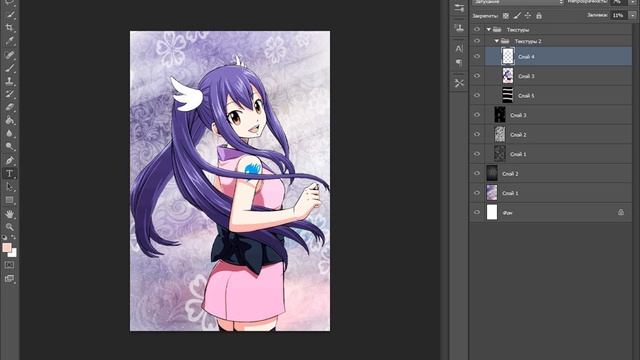This screenshot has height=360, width=640.
Task: Select the Brush tool
Action: 9,67
